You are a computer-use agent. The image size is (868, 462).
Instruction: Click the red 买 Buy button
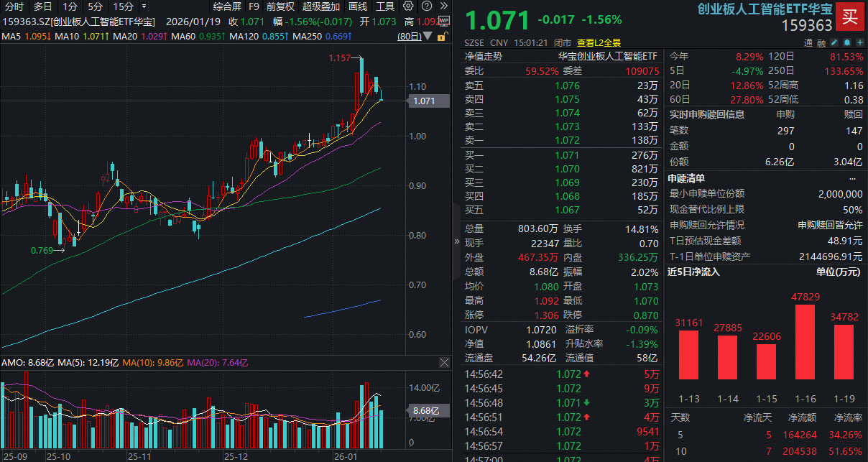850,17
